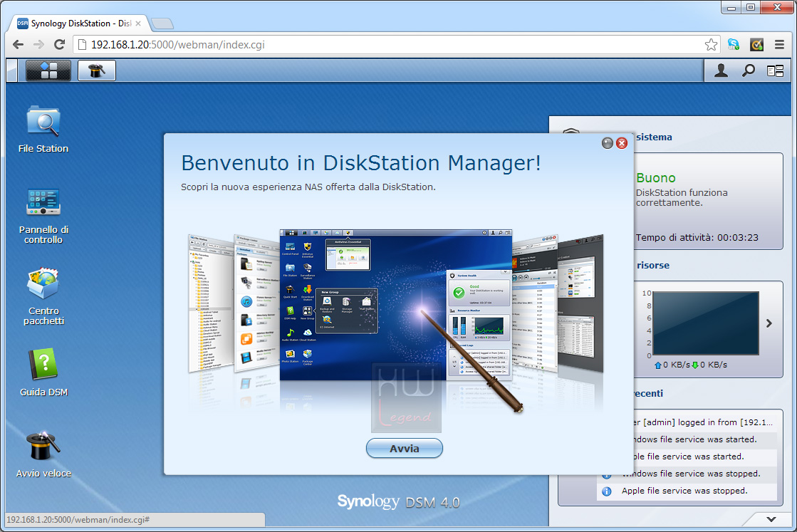Close the Benvenuto welcome dialog with red X
Viewport: 797px width, 532px height.
622,143
